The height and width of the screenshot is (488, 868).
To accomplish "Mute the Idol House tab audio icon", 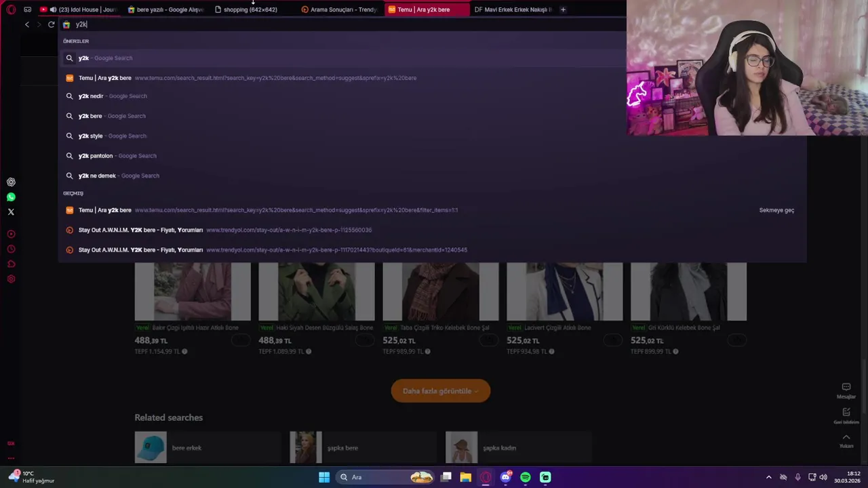I will [x=53, y=9].
